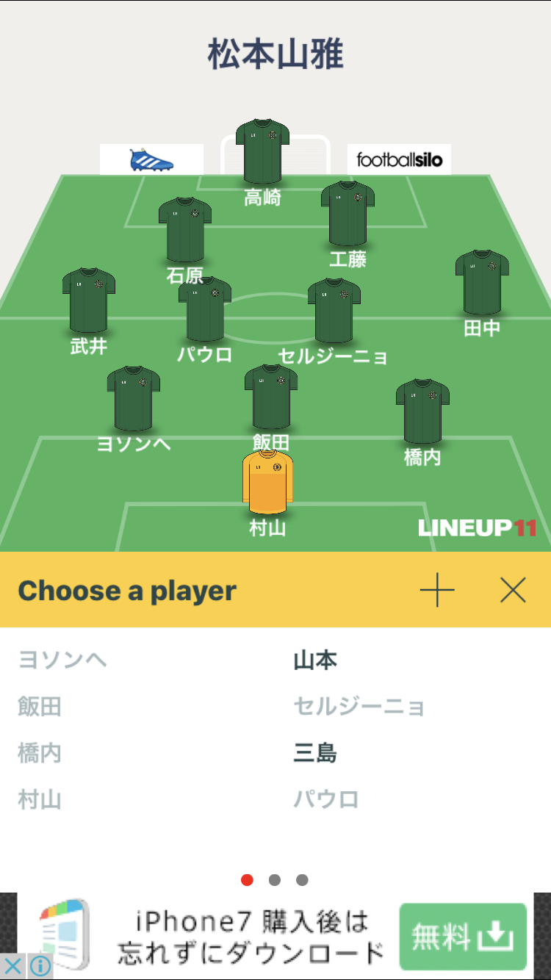The width and height of the screenshot is (551, 980).
Task: Tap the plus icon to add player
Action: tap(437, 590)
